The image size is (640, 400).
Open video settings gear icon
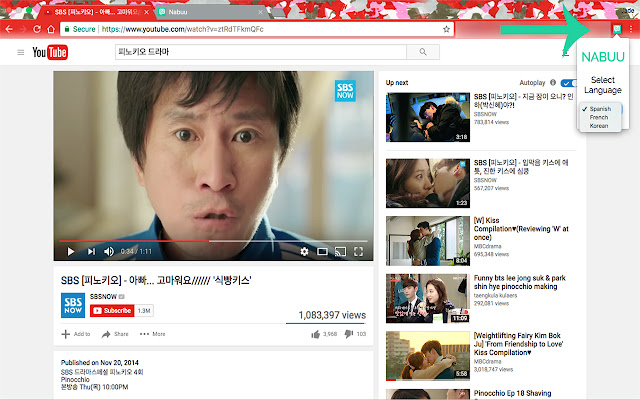pos(306,251)
